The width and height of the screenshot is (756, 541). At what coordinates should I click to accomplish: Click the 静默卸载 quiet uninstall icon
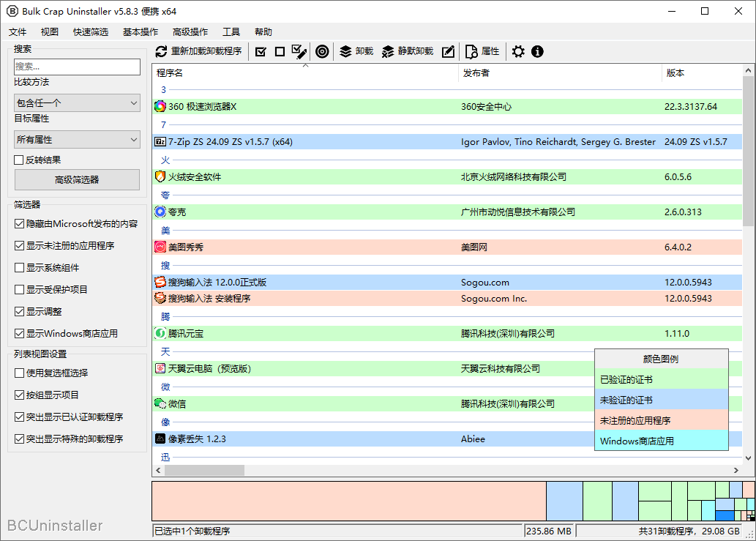(x=388, y=51)
